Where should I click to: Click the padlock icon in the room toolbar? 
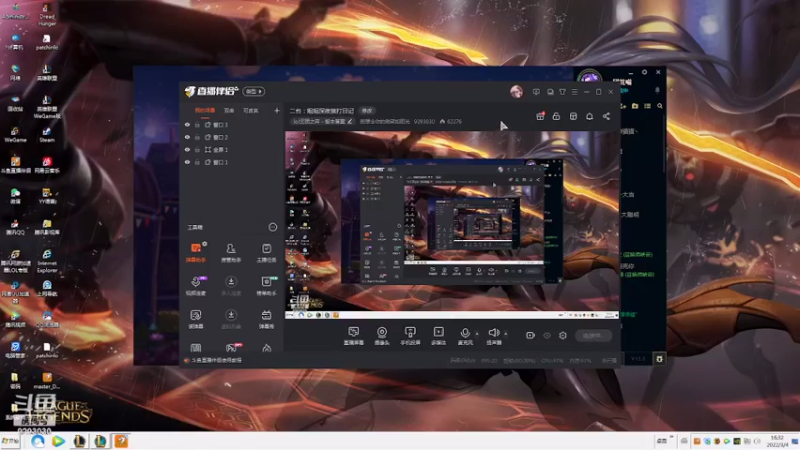click(x=556, y=116)
